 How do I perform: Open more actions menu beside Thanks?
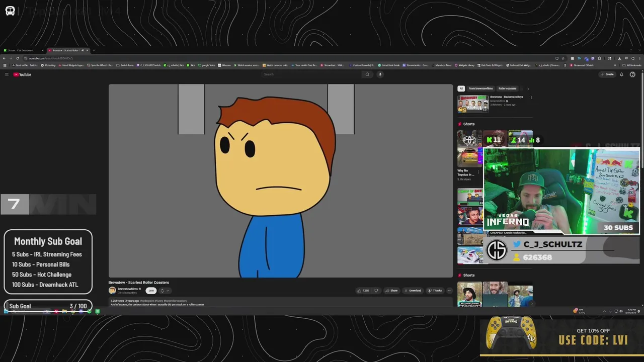[x=449, y=290]
